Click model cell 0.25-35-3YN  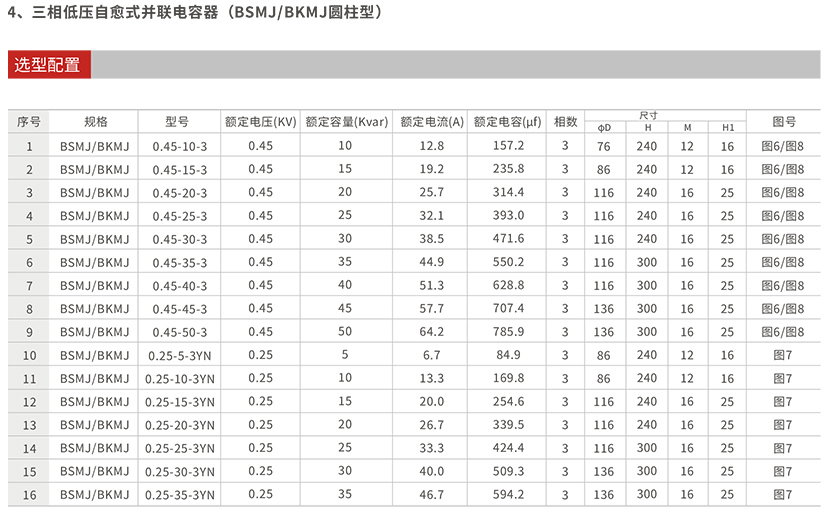[x=180, y=494]
